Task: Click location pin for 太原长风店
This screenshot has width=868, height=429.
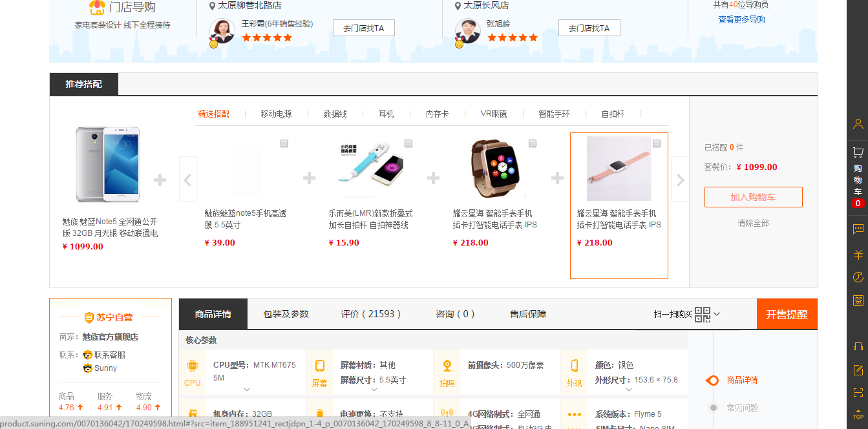Action: [x=458, y=5]
